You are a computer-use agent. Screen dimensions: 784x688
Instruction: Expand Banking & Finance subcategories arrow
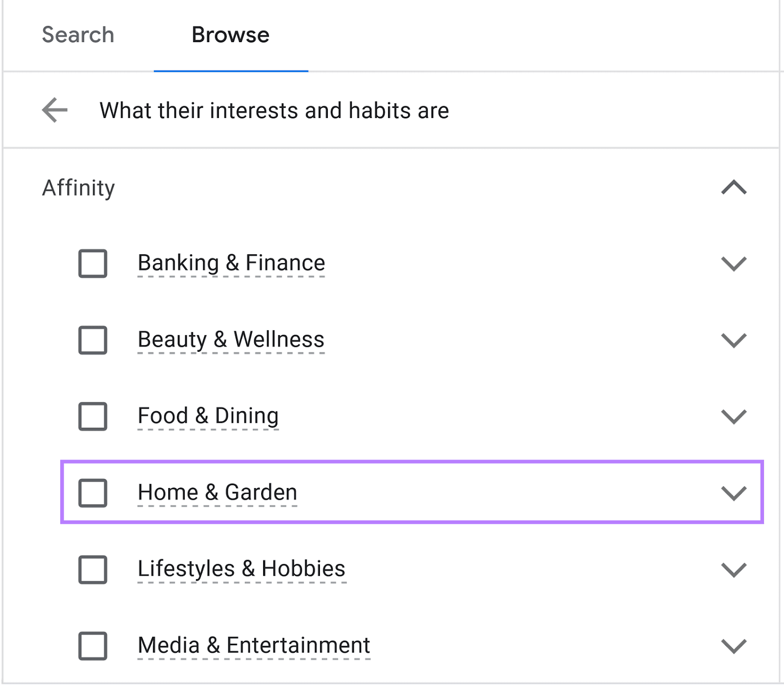734,264
